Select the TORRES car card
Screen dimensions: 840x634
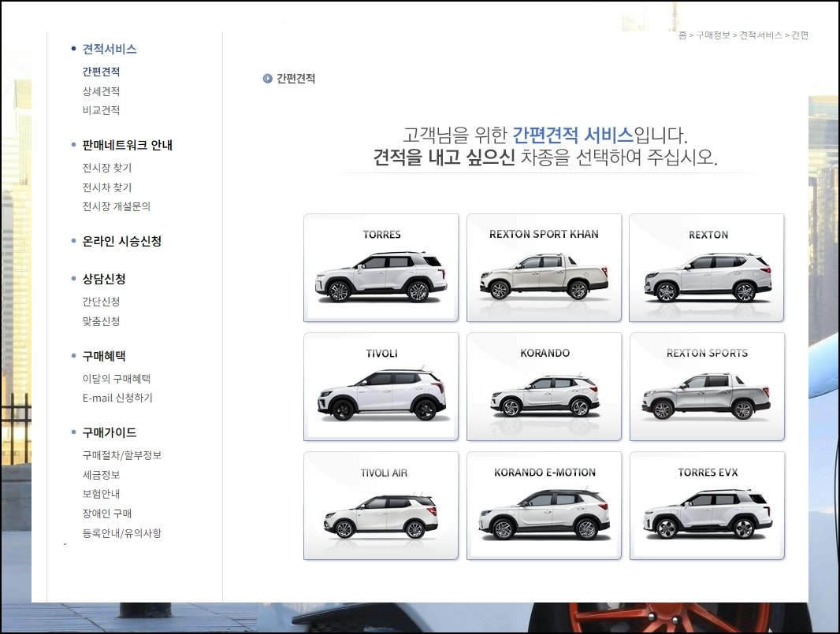click(x=381, y=268)
